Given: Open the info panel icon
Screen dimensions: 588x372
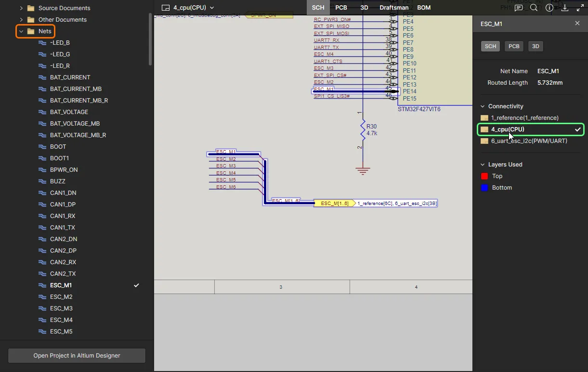Looking at the screenshot, I should 549,8.
